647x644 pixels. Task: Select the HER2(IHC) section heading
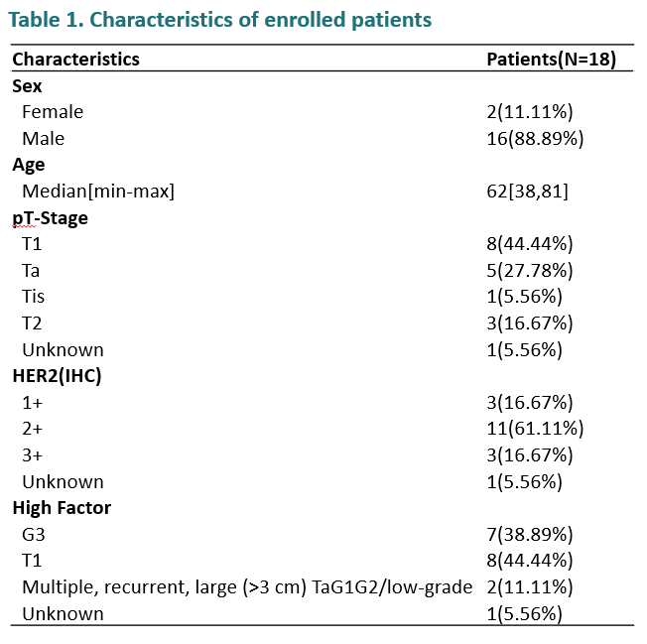58,376
